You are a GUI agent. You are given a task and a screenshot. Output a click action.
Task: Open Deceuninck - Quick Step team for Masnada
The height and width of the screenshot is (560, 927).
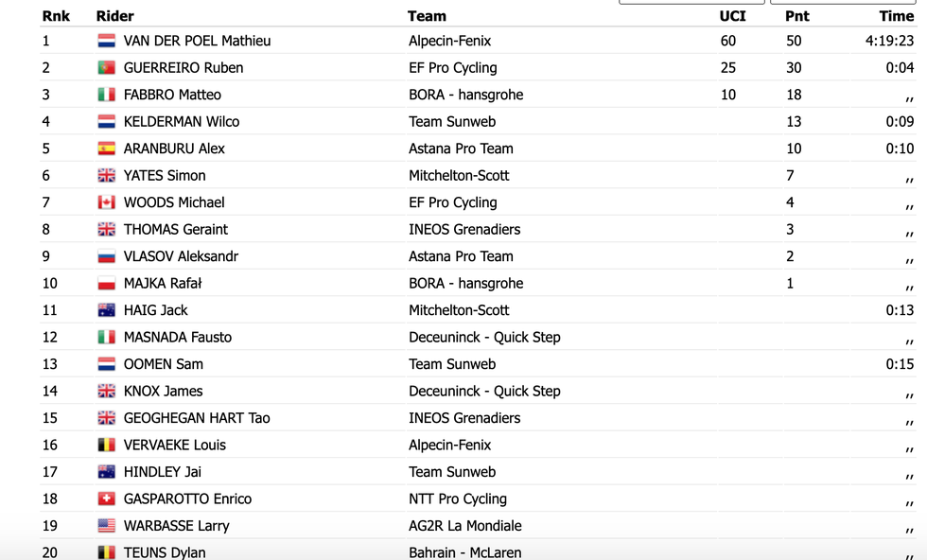tap(484, 338)
